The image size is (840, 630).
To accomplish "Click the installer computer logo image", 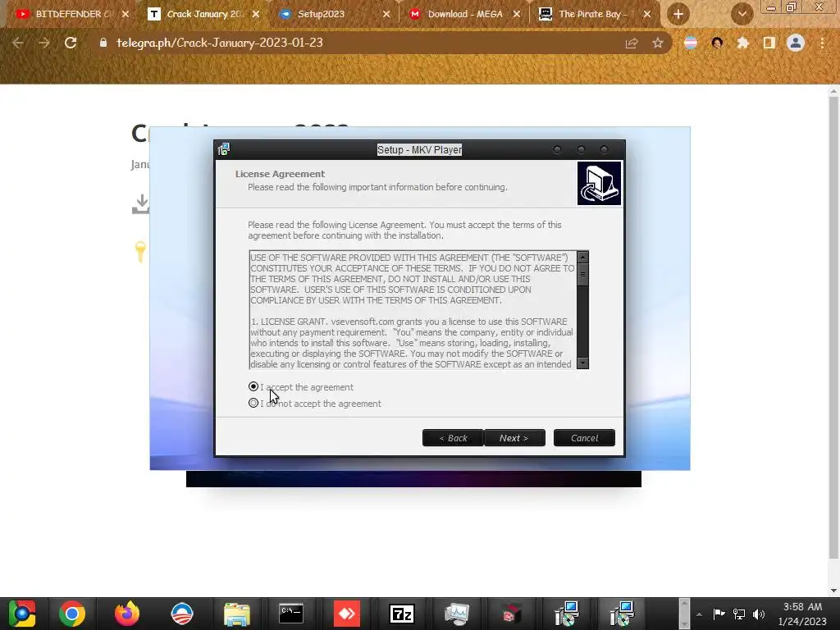I will pos(599,183).
